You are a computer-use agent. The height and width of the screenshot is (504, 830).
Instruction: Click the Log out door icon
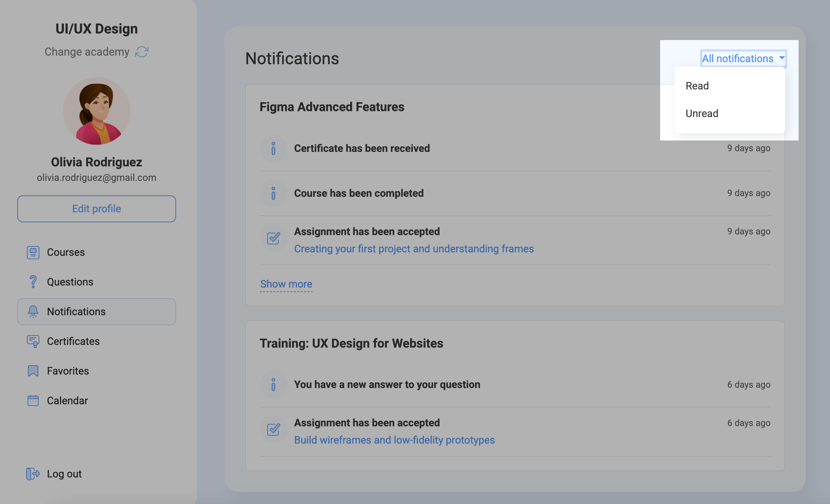tap(33, 474)
